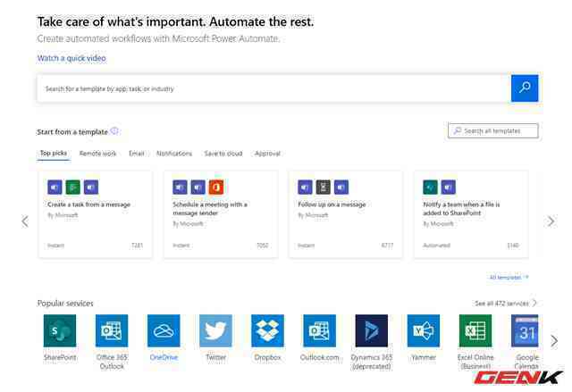Open the Dropbox service icon
The width and height of the screenshot is (572, 392).
[268, 330]
